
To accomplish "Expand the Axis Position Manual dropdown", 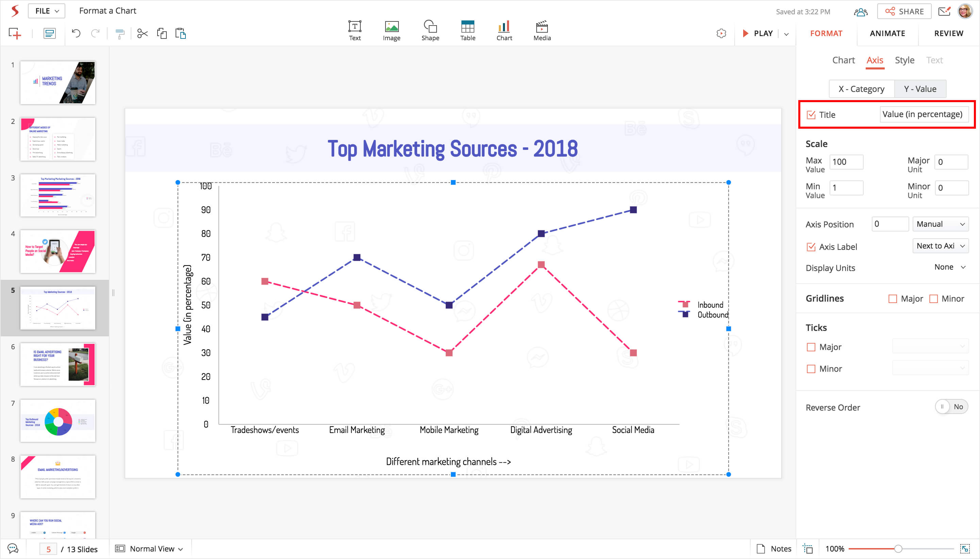I will 940,224.
